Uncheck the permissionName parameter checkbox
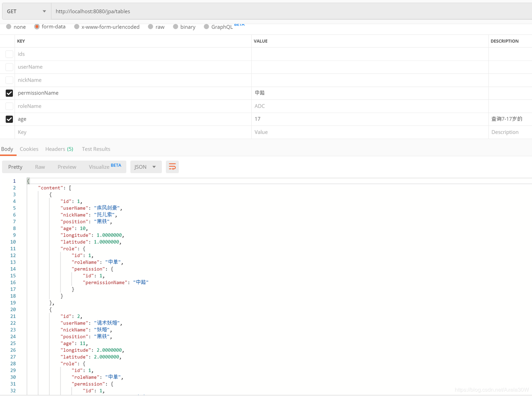The image size is (532, 396). point(9,93)
